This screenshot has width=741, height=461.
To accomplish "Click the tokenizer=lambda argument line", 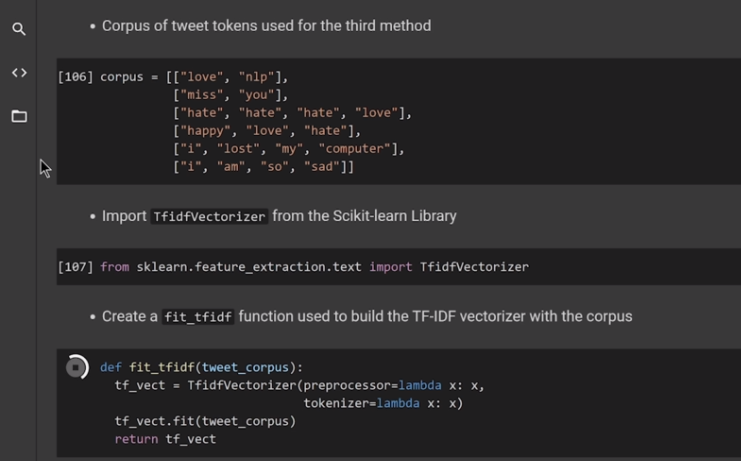I will (x=383, y=403).
